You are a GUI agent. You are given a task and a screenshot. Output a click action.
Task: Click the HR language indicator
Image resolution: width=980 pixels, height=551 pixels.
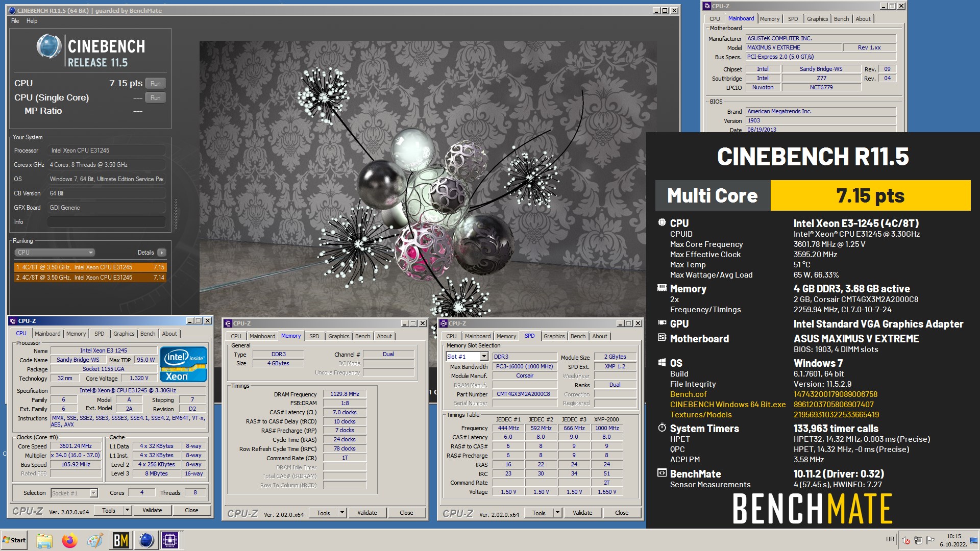(x=890, y=539)
